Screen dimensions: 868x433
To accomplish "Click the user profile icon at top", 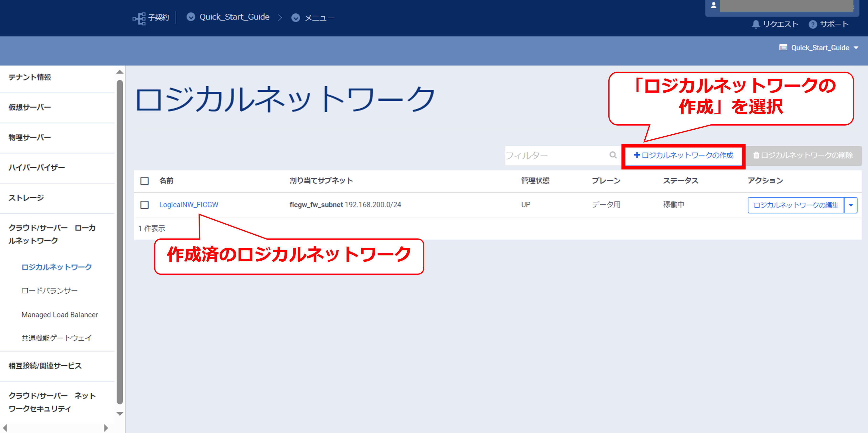I will (713, 5).
